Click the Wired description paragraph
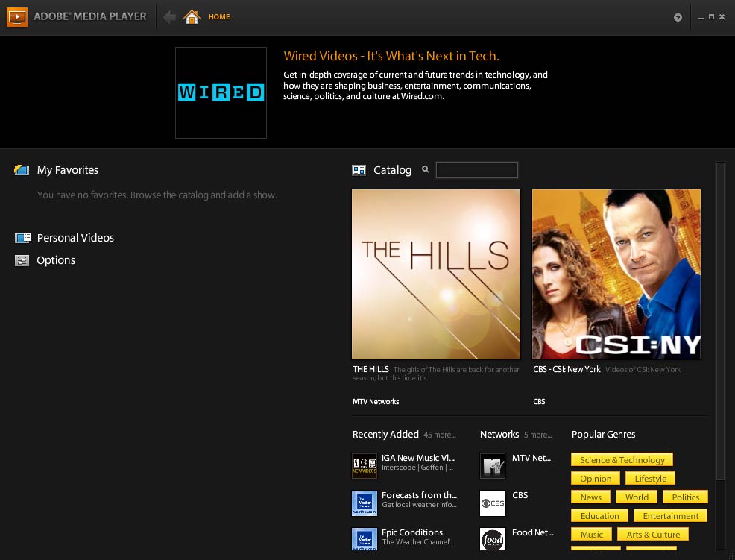 tap(415, 85)
